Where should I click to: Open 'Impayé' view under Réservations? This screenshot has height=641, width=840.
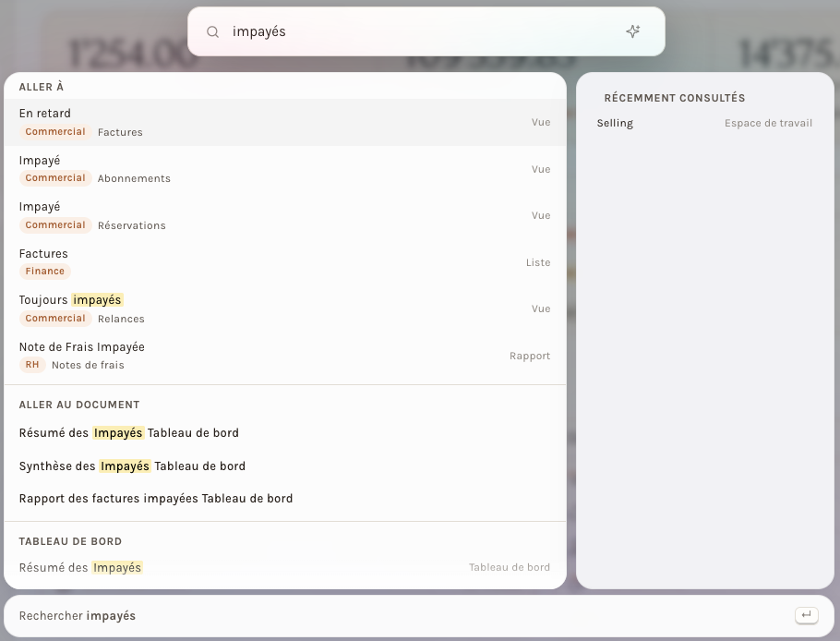[x=285, y=216]
